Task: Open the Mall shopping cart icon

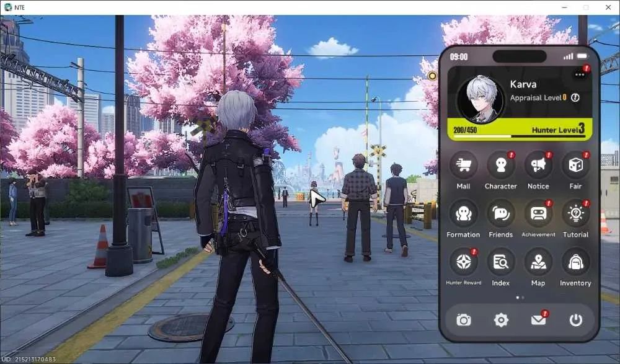Action: pyautogui.click(x=463, y=165)
